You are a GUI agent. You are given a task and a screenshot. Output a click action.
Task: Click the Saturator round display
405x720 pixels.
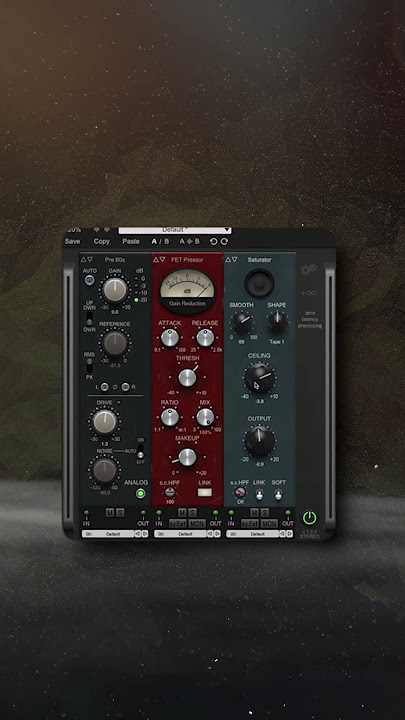[x=259, y=283]
